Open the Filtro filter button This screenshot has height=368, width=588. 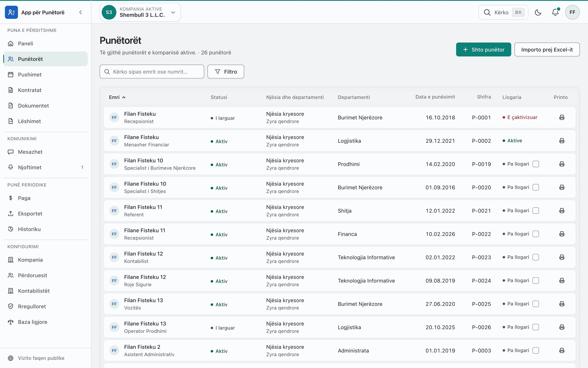(226, 72)
